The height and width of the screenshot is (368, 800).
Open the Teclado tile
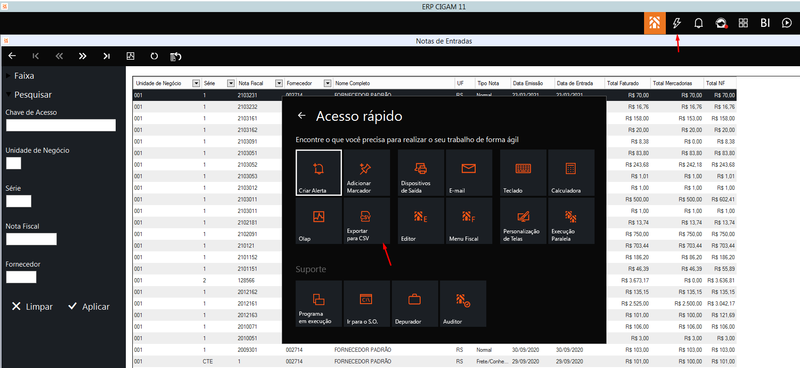pos(523,173)
